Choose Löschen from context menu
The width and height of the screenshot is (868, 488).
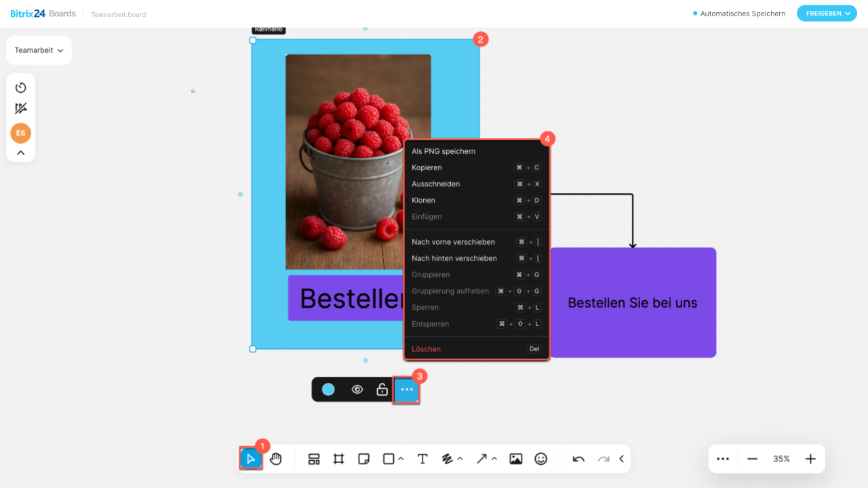pyautogui.click(x=477, y=349)
